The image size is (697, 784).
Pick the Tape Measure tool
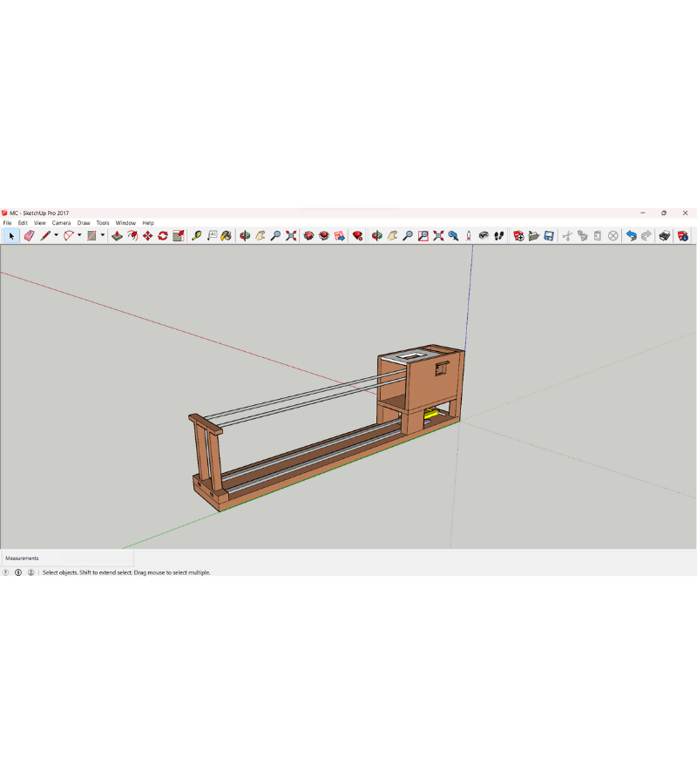click(x=197, y=236)
